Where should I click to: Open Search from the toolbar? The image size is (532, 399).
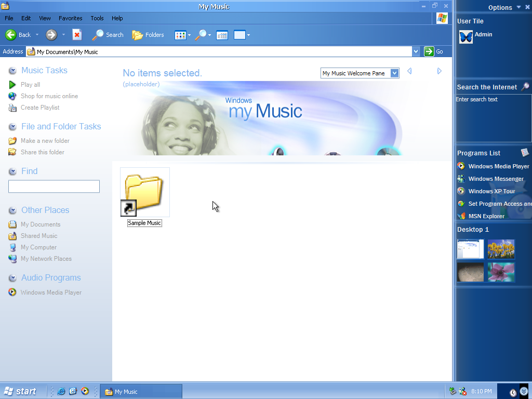click(x=108, y=35)
